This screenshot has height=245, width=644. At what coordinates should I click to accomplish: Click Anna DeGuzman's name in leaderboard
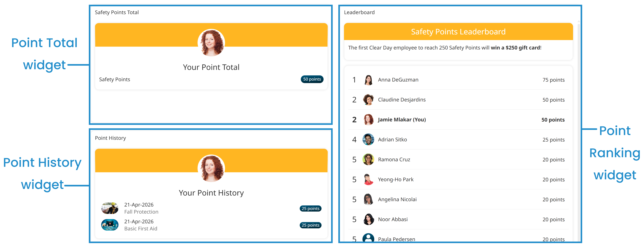[x=398, y=80]
